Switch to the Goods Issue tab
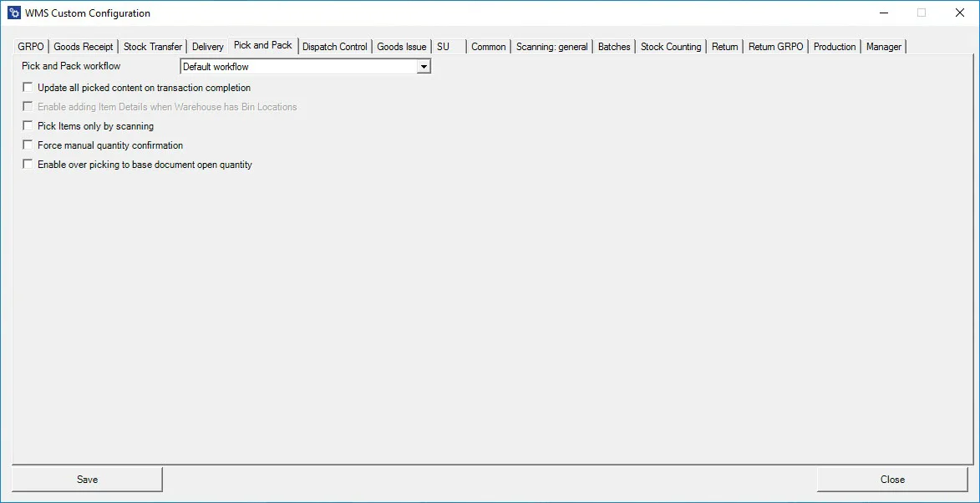The width and height of the screenshot is (980, 503). tap(401, 47)
